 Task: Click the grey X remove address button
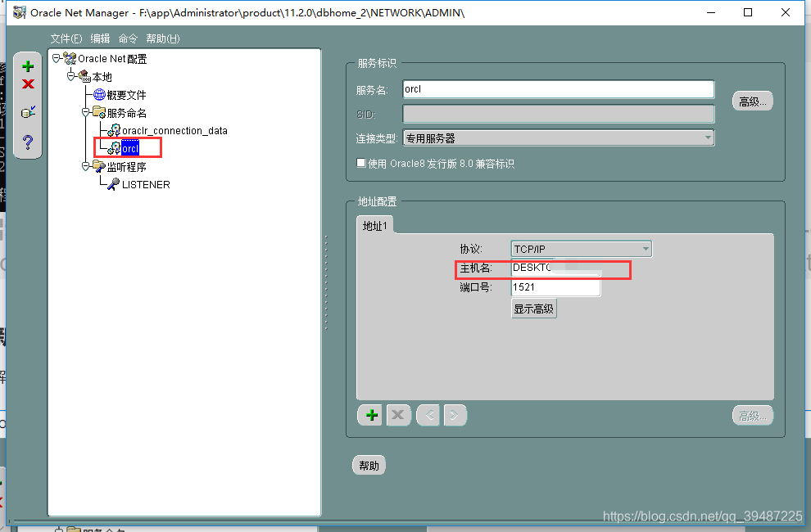coord(398,415)
